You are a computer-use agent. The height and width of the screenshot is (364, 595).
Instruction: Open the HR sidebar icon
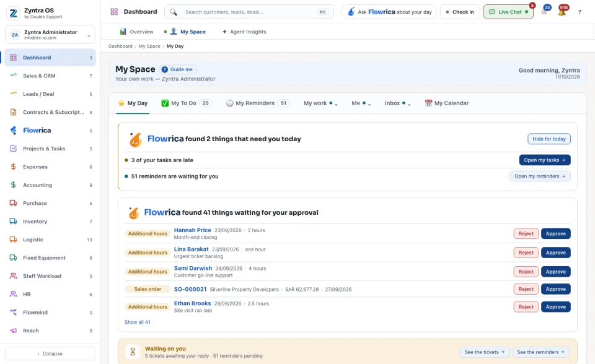point(13,294)
